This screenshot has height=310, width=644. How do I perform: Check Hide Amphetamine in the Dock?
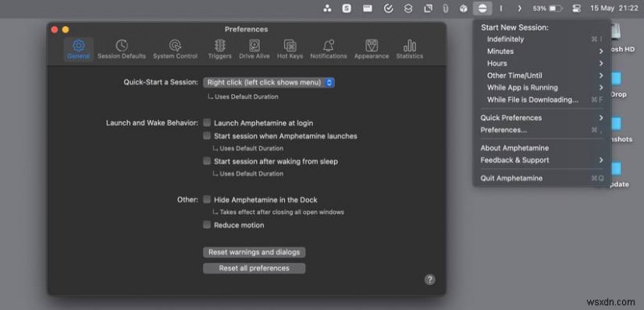click(207, 200)
